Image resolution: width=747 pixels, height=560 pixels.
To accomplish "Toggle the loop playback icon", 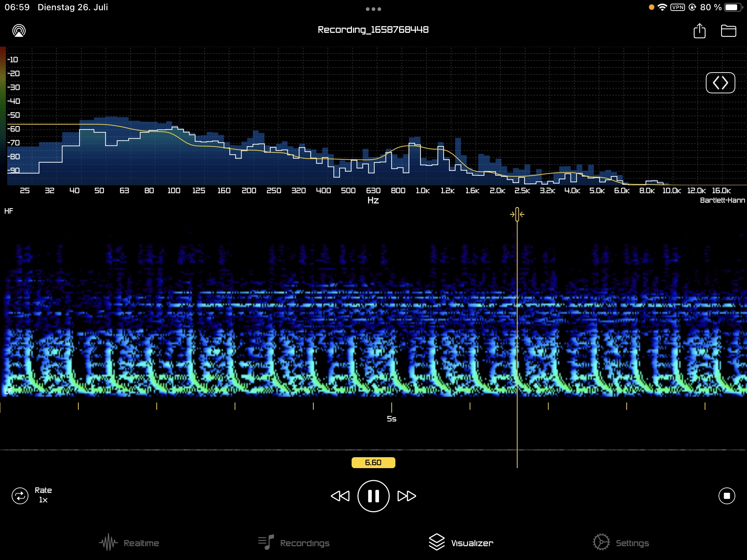I will [x=20, y=496].
